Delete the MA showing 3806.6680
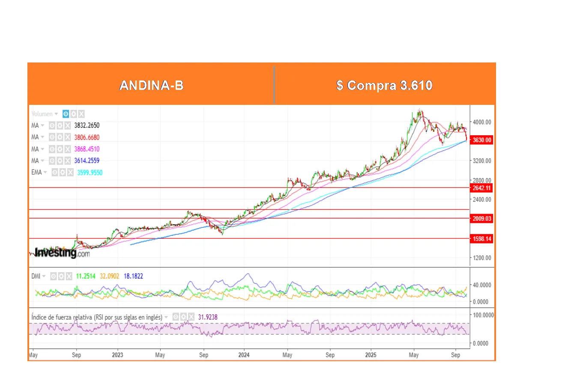This screenshot has width=562, height=392. tap(67, 137)
